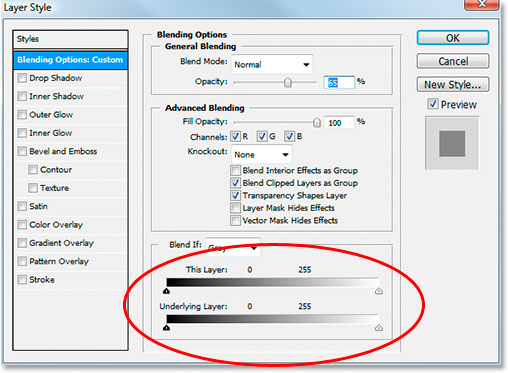The height and width of the screenshot is (373, 508).
Task: Click the New Style... button
Action: pyautogui.click(x=453, y=85)
